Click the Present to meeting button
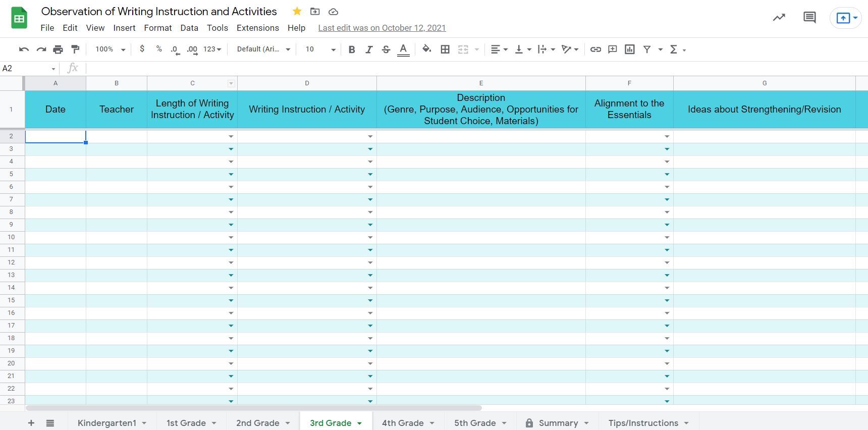Screen dimensions: 868x430 coord(846,18)
